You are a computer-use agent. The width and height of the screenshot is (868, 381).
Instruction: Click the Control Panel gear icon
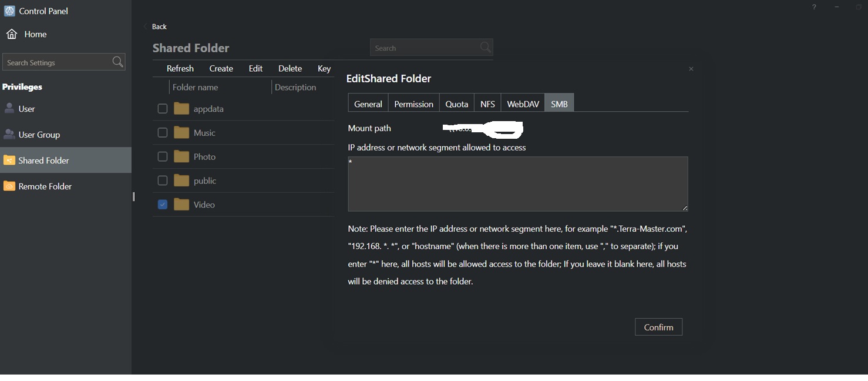(9, 11)
